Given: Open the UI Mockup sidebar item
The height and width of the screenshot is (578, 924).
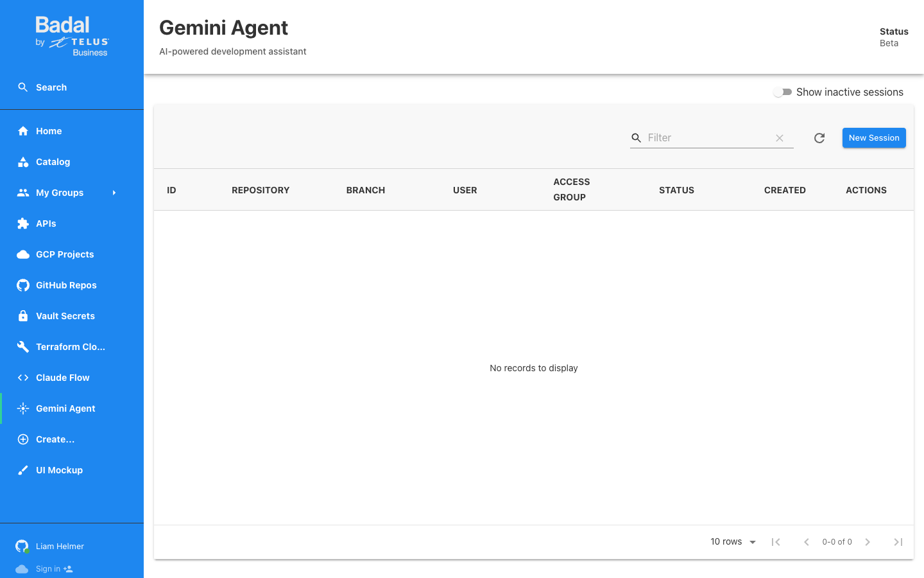Looking at the screenshot, I should 72,470.
